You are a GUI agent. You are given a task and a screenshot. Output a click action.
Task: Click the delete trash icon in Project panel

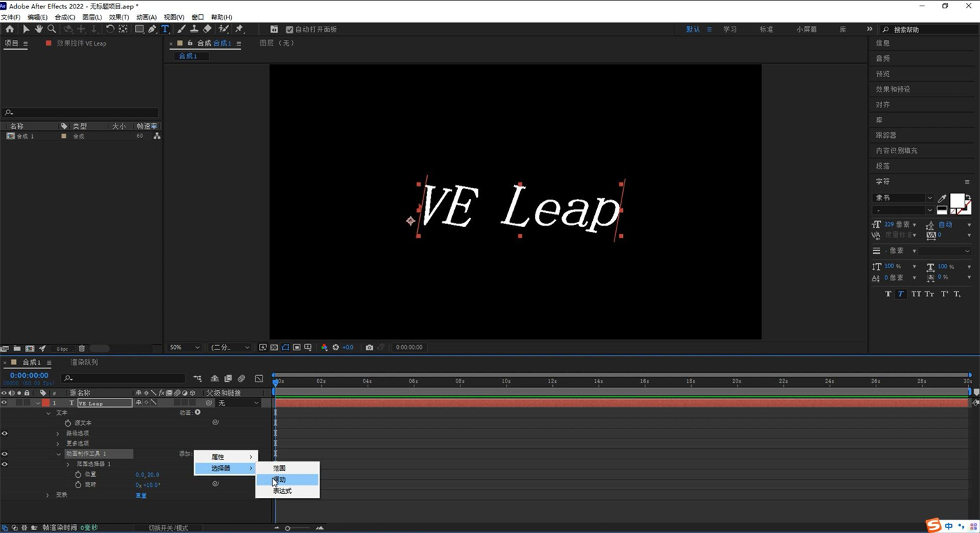tap(82, 349)
